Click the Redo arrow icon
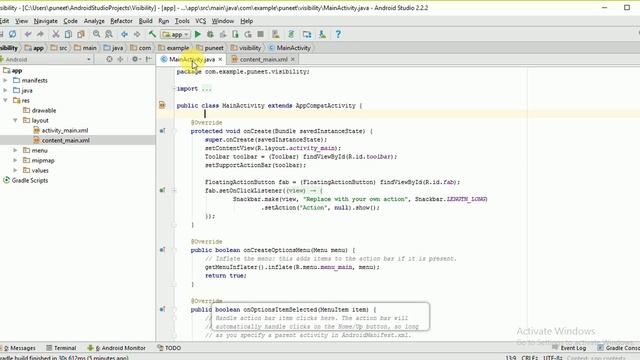 coord(40,34)
